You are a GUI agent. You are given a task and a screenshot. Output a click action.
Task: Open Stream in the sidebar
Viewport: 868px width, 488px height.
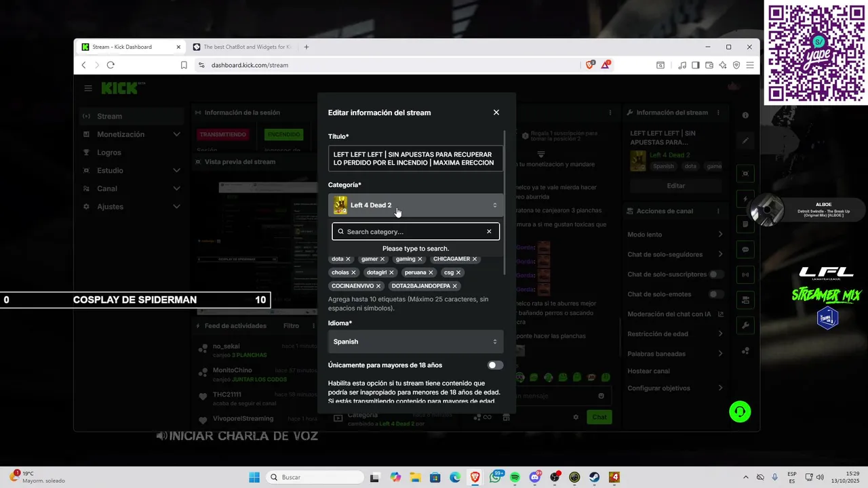pyautogui.click(x=132, y=116)
